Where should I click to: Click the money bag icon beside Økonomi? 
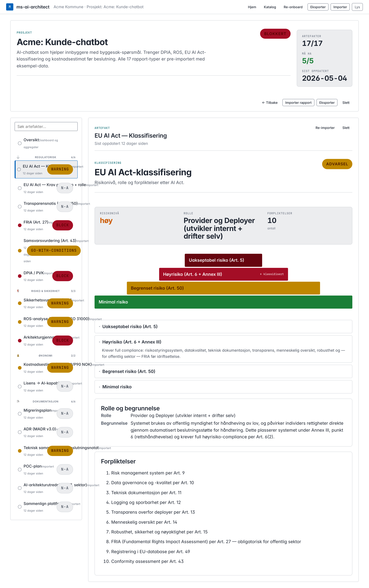click(18, 356)
